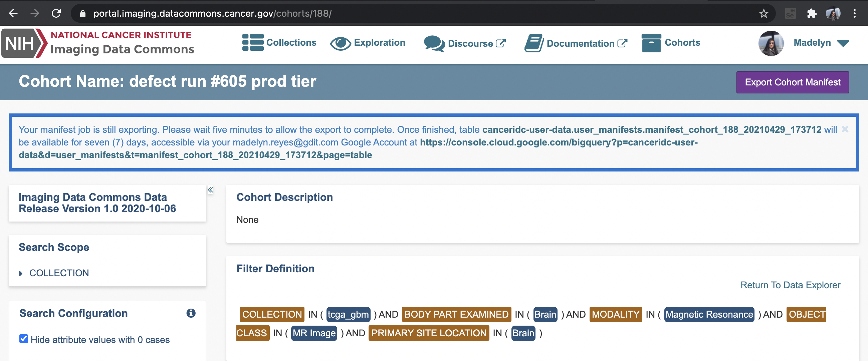Reload the page
The image size is (868, 361).
pos(56,13)
